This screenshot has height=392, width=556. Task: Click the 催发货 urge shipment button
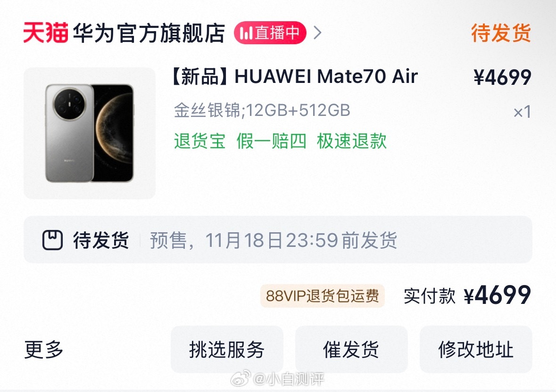pyautogui.click(x=351, y=349)
